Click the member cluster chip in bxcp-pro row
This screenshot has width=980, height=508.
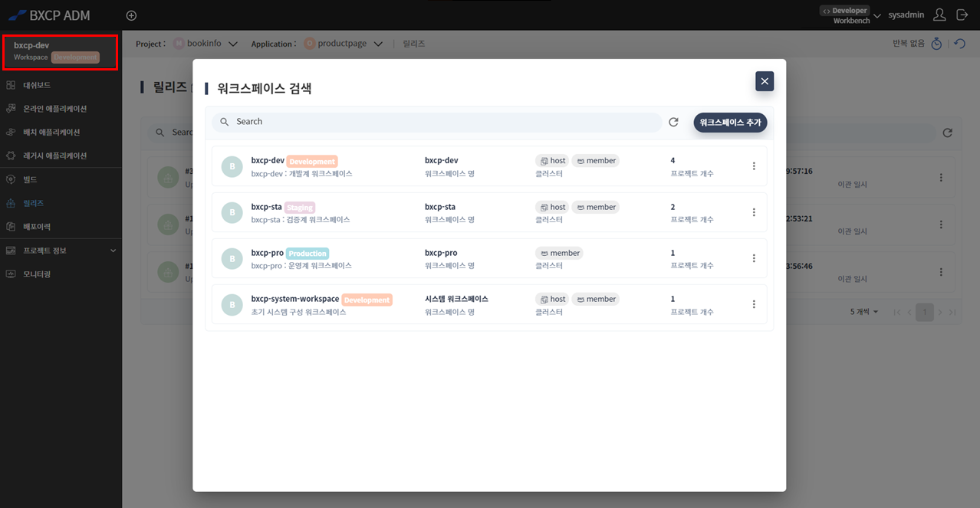pyautogui.click(x=559, y=253)
